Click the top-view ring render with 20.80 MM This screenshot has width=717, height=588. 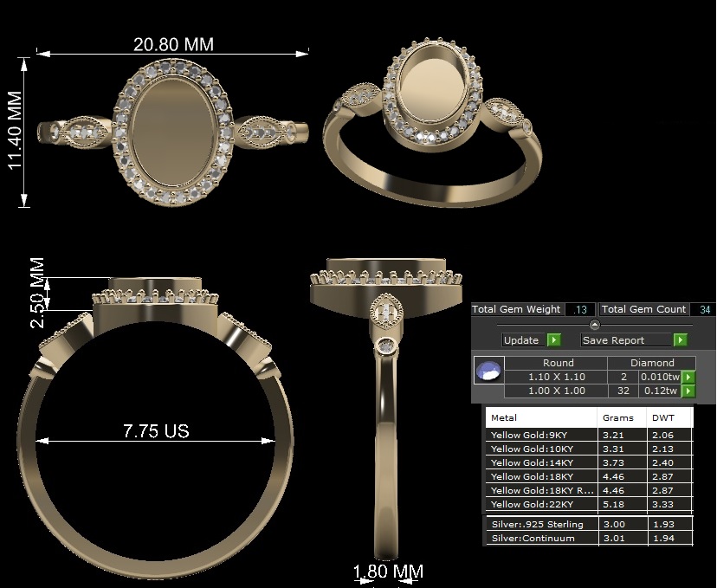(x=173, y=132)
